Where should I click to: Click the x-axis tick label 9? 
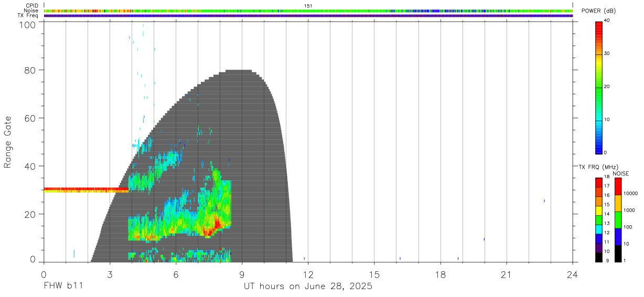tap(242, 274)
